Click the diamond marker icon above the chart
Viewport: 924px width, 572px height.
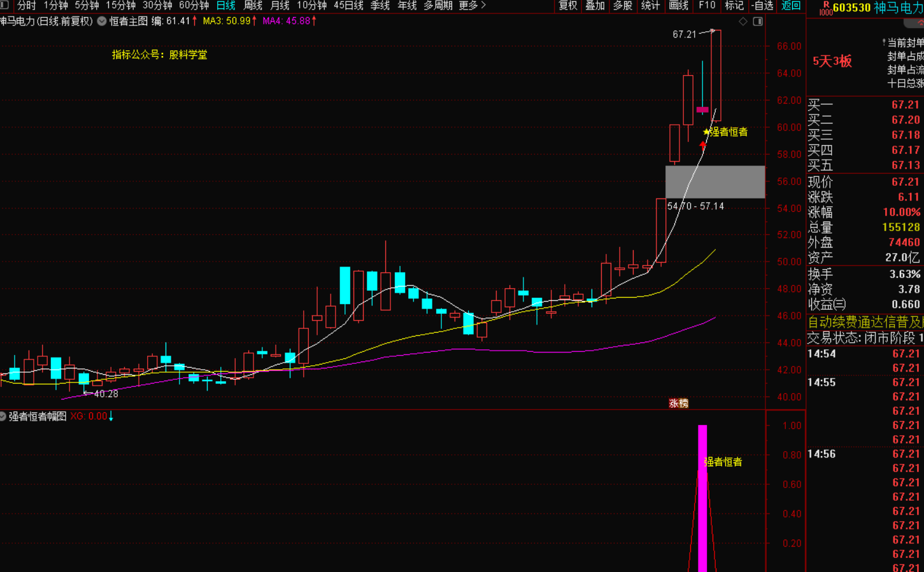pos(743,22)
